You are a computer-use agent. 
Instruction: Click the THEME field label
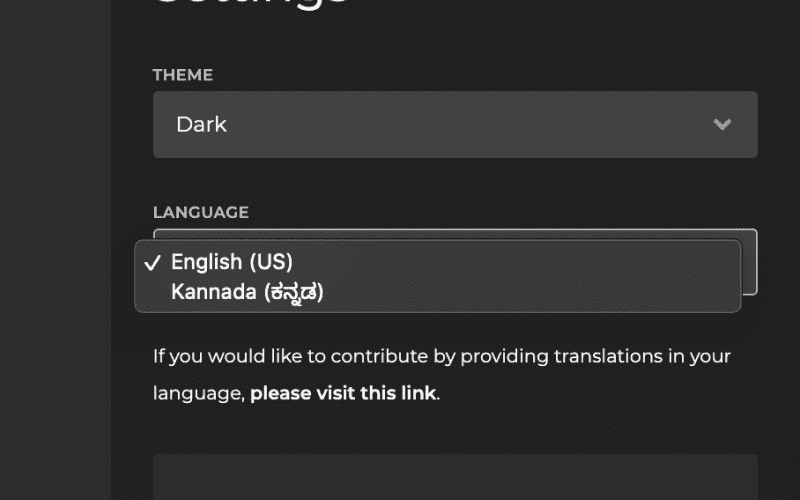click(183, 75)
